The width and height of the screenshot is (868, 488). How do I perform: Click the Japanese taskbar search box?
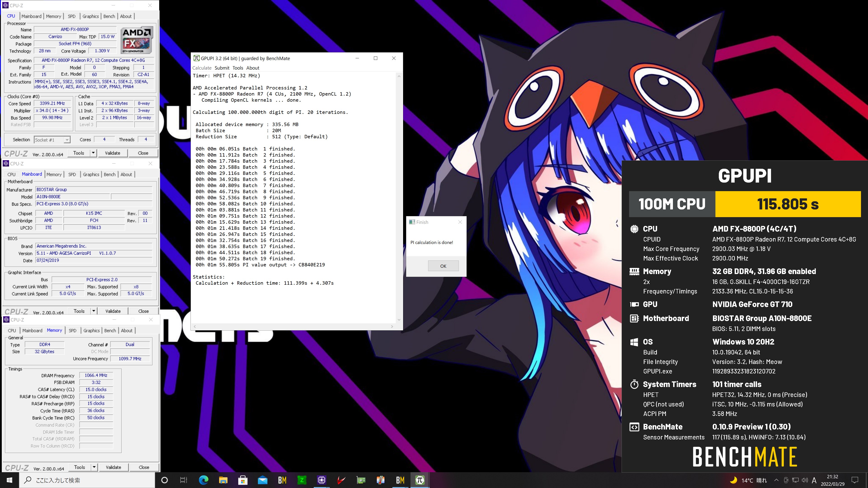[87, 480]
